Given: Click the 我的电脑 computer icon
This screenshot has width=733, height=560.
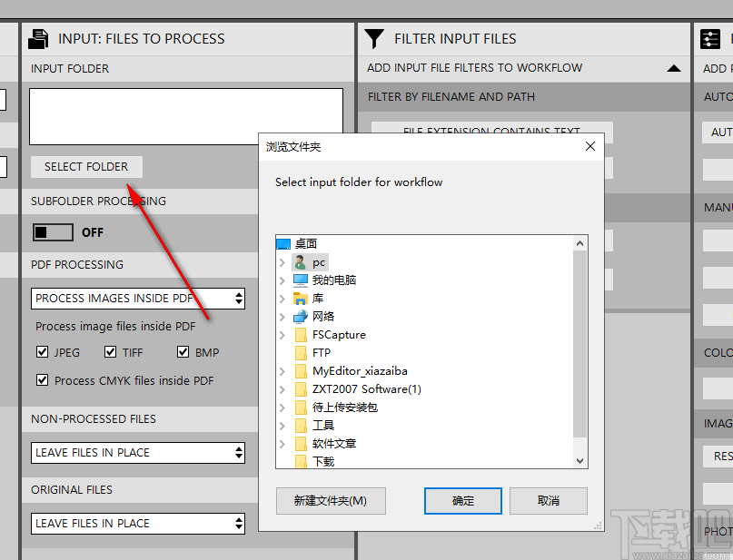Looking at the screenshot, I should [300, 280].
